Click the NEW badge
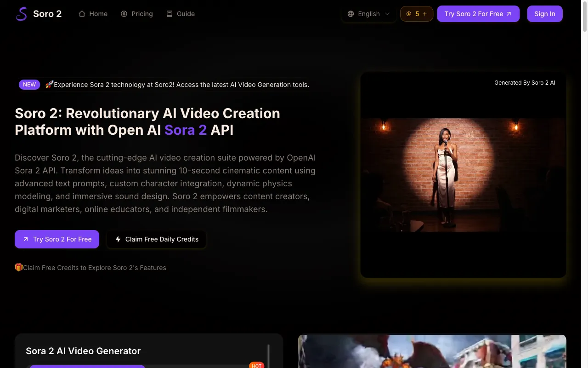 point(29,85)
